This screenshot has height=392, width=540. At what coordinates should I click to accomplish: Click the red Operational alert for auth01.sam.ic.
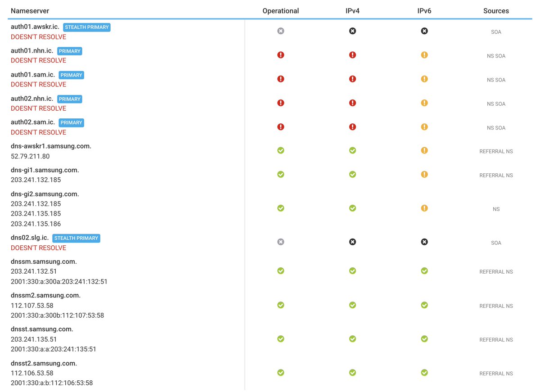(281, 79)
